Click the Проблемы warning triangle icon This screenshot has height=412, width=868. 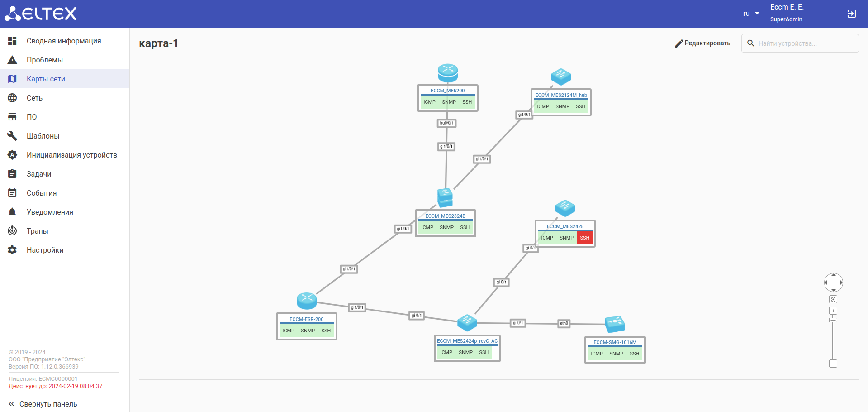pos(12,60)
